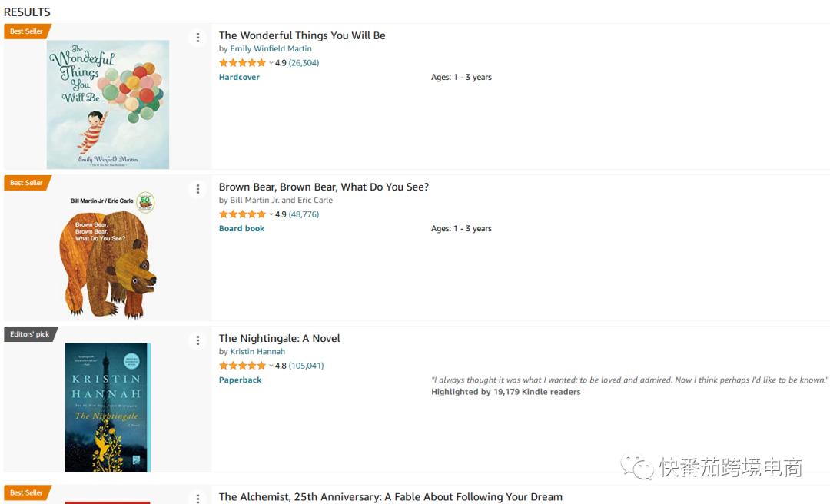Open author link Emily Winfield Martin
This screenshot has height=504, width=830.
[271, 48]
